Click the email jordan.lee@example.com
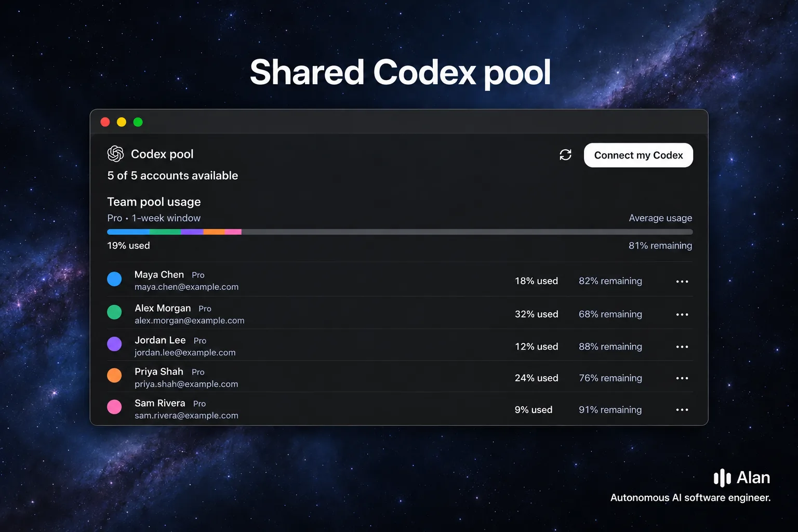The height and width of the screenshot is (532, 798). pos(185,352)
